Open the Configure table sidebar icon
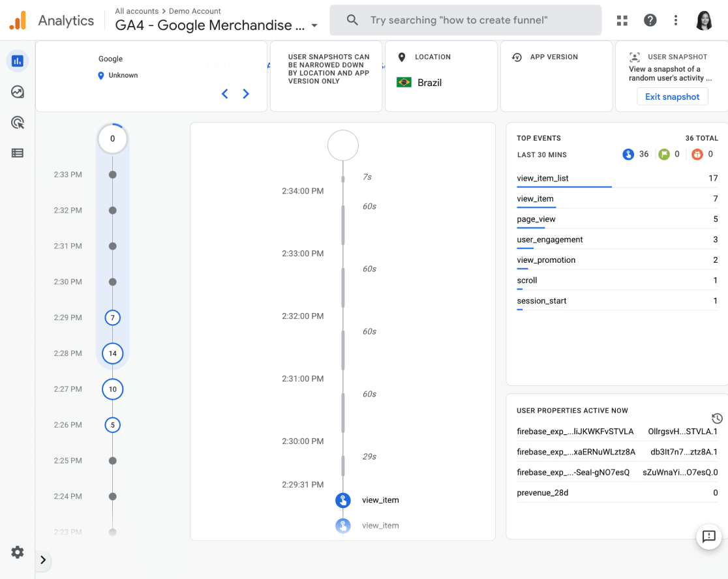728x579 pixels. pos(18,153)
